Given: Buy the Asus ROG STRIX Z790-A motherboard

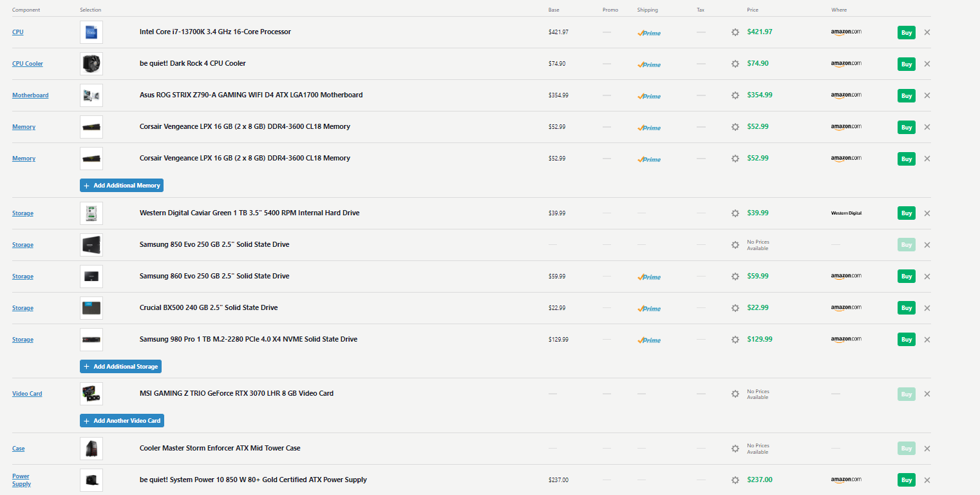Looking at the screenshot, I should [907, 95].
